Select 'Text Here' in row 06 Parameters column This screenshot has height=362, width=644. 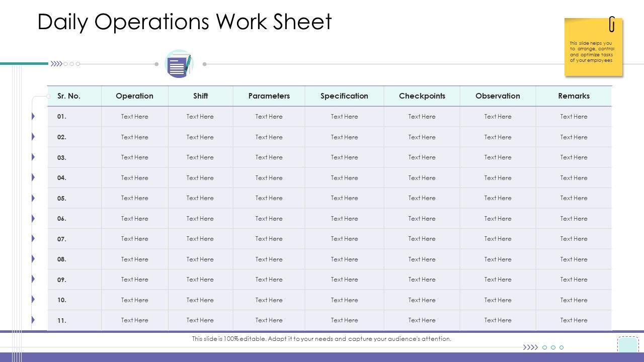pyautogui.click(x=269, y=219)
